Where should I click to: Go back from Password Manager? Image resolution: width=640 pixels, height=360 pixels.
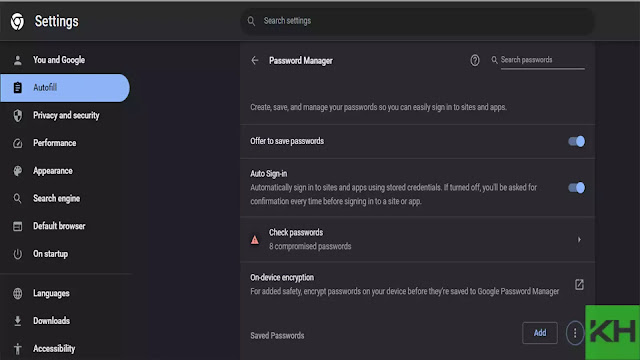255,61
